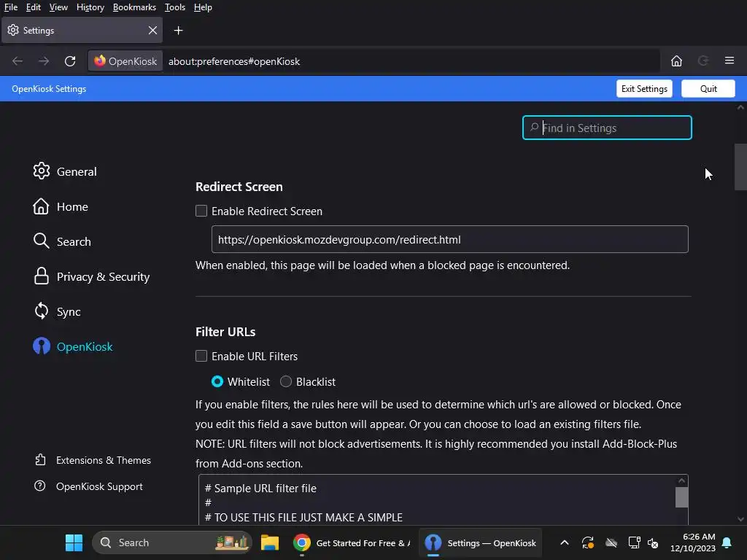This screenshot has height=560, width=747.
Task: Open Privacy & Security settings
Action: 91,276
